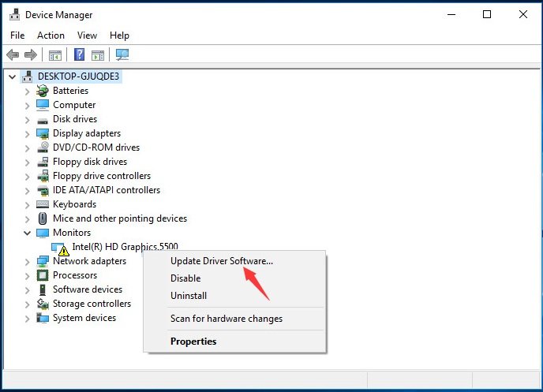Open the View menu
This screenshot has width=543, height=392.
pyautogui.click(x=87, y=35)
